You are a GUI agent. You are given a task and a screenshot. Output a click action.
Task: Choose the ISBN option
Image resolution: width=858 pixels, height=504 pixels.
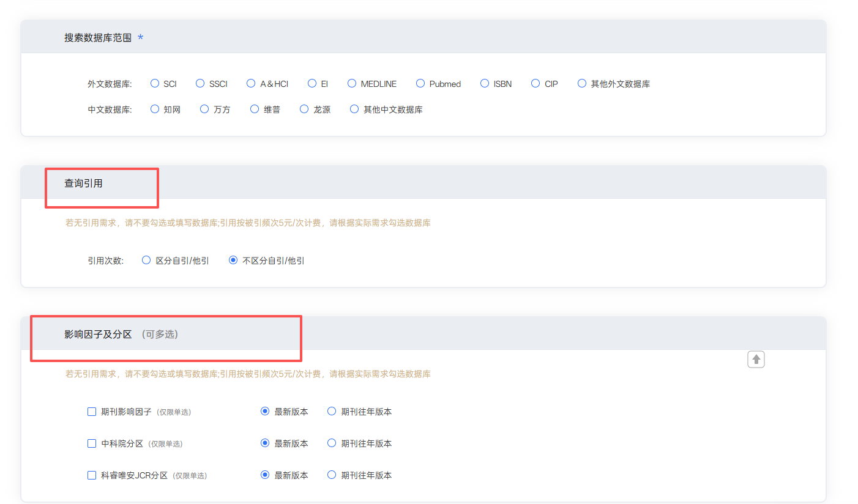click(x=483, y=83)
